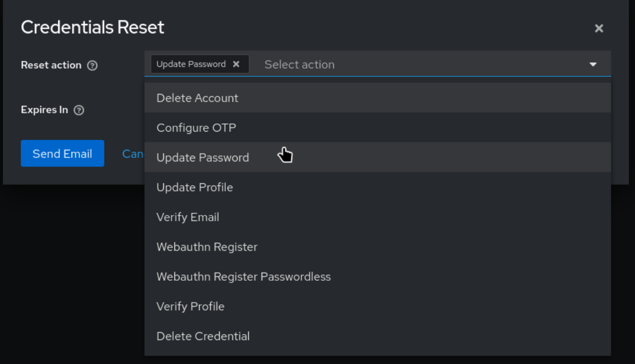The width and height of the screenshot is (635, 364).
Task: Choose Verify Profile from the list
Action: point(190,306)
